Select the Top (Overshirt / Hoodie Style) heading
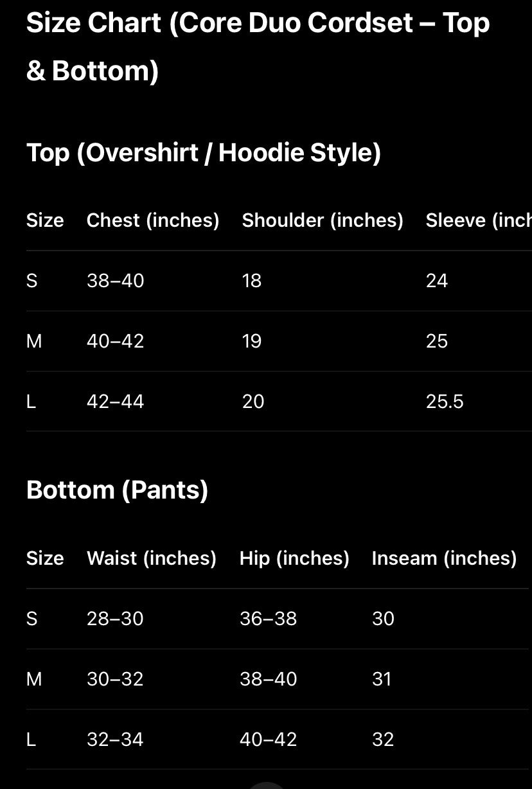Screen dimensions: 532x789 click(203, 153)
